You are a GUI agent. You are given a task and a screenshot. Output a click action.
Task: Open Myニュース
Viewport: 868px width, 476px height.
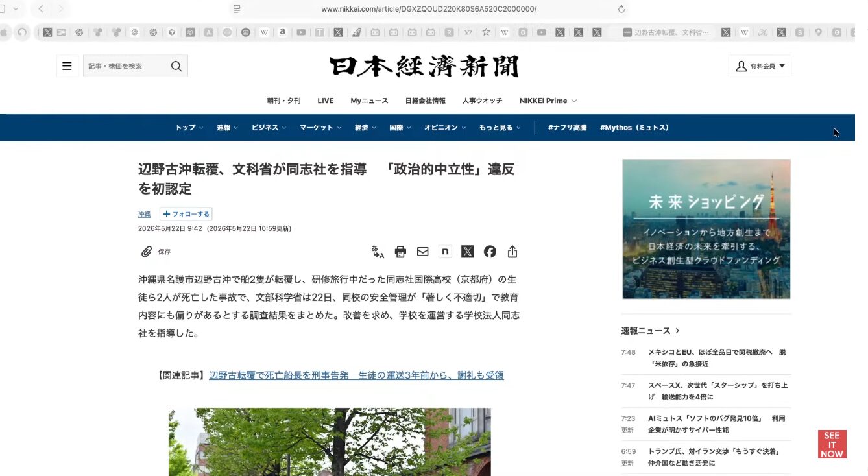[x=369, y=101]
